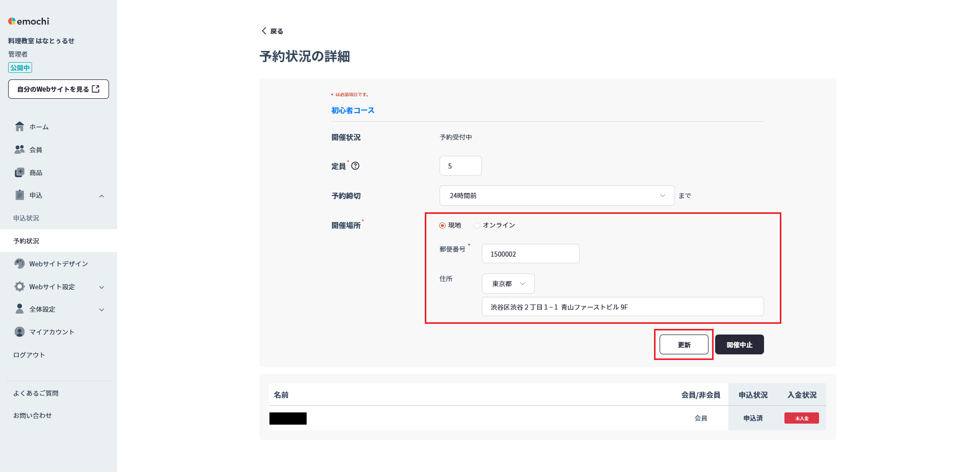Click the 会員 cell in table row

[x=700, y=418]
